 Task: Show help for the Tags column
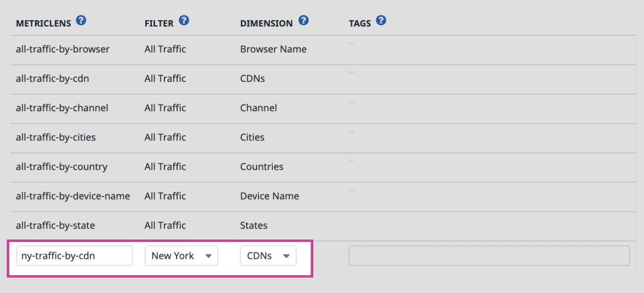[x=381, y=21]
